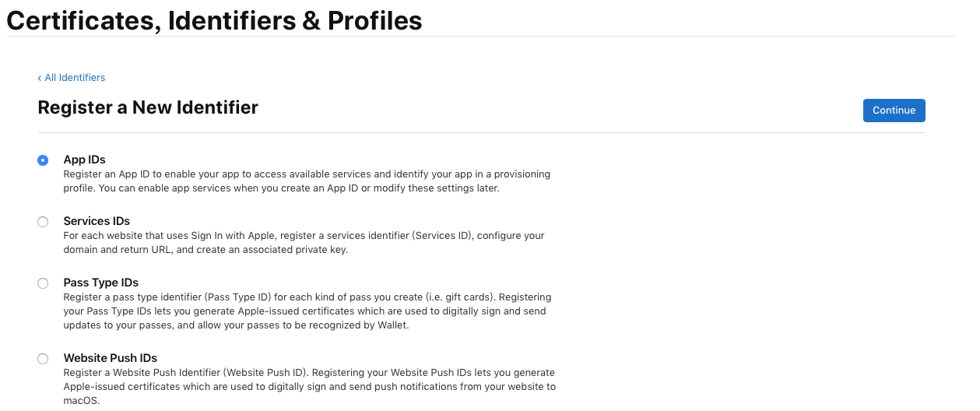Click the Sign In with Apple description text
Viewport: 980px width, 411px height.
coord(304,243)
